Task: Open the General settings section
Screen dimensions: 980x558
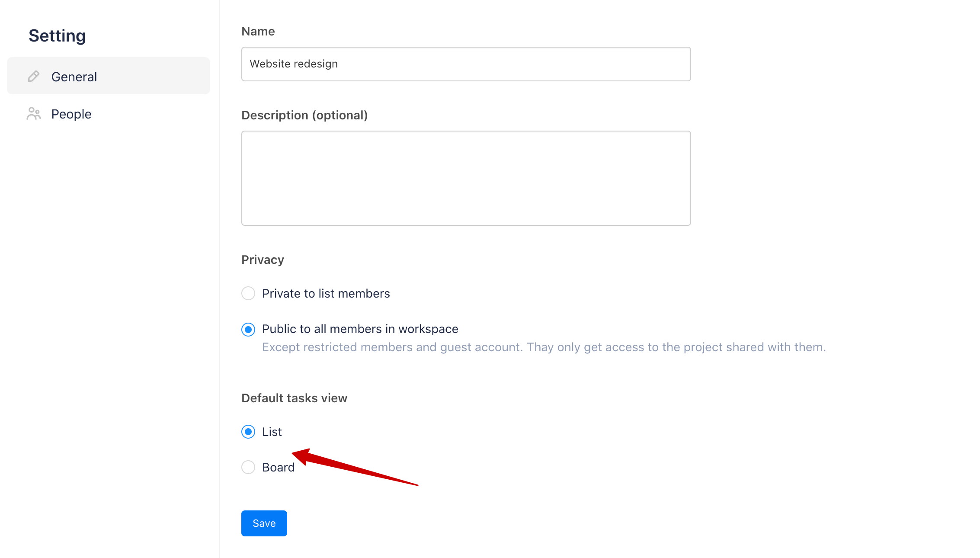Action: click(x=74, y=76)
